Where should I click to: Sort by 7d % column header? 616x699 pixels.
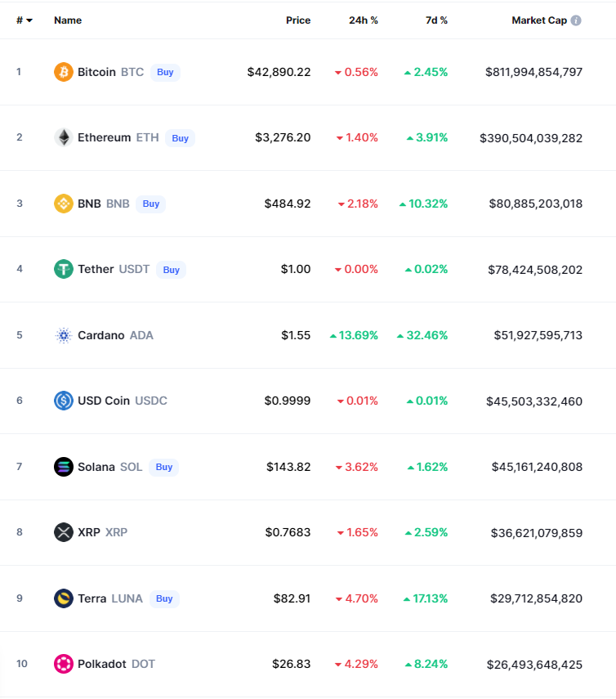tap(436, 20)
